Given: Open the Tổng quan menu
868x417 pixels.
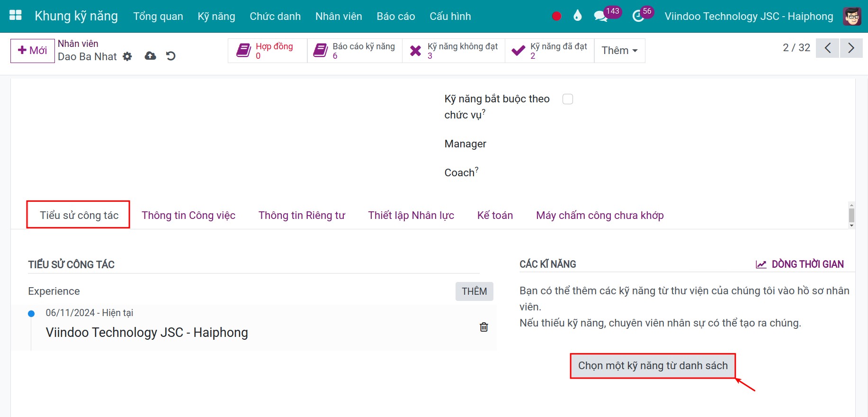Looking at the screenshot, I should coord(158,17).
